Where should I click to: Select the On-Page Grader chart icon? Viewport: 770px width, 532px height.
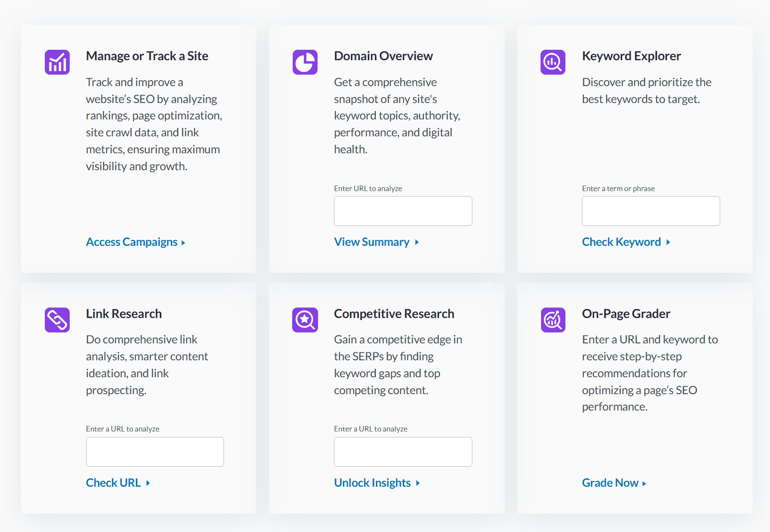[552, 319]
